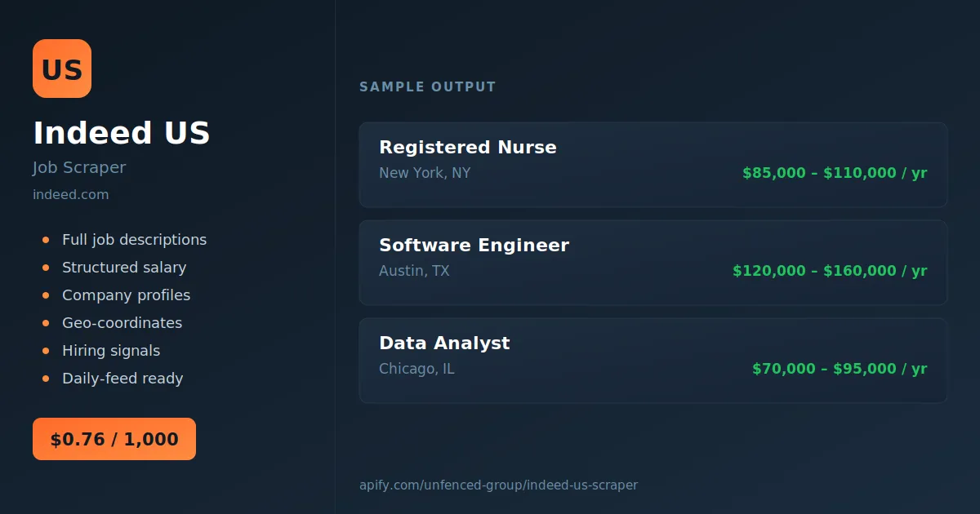Click the orange US logo icon
Image resolution: width=980 pixels, height=514 pixels.
pos(62,69)
